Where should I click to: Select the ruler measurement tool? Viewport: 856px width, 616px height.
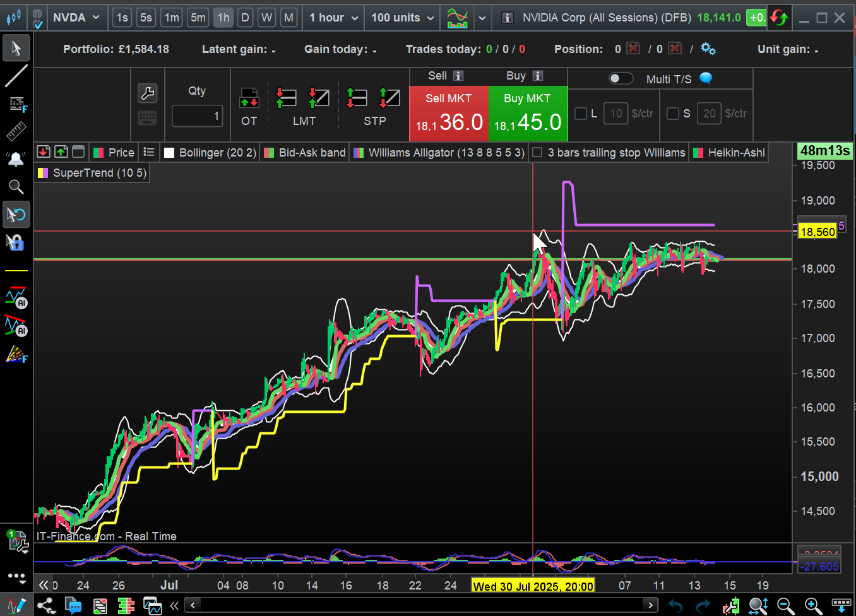(x=16, y=131)
